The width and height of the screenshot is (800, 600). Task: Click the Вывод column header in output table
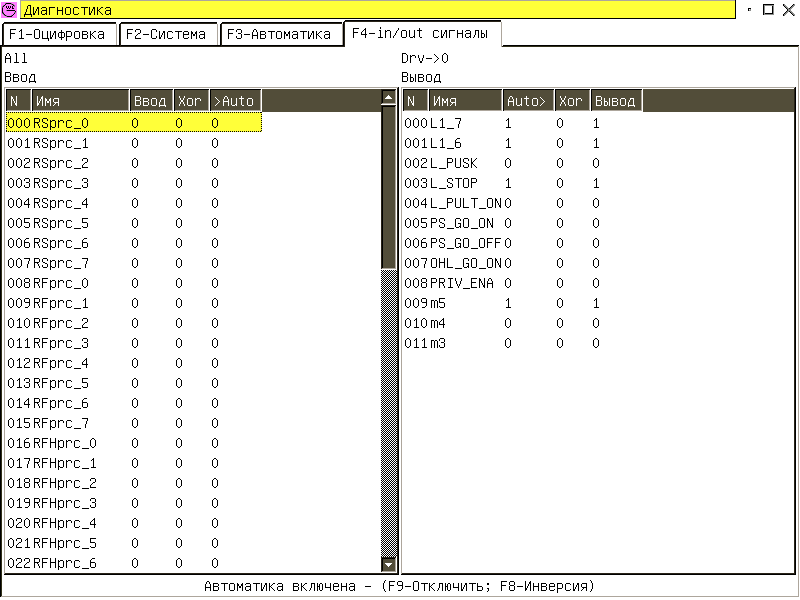[x=613, y=101]
